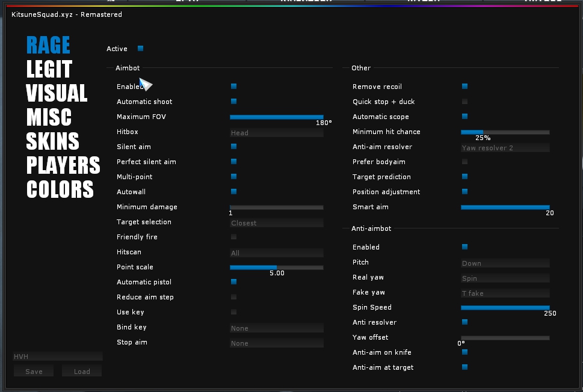Viewport: 583px width, 392px height.
Task: Click the Point scale slider
Action: pyautogui.click(x=276, y=267)
